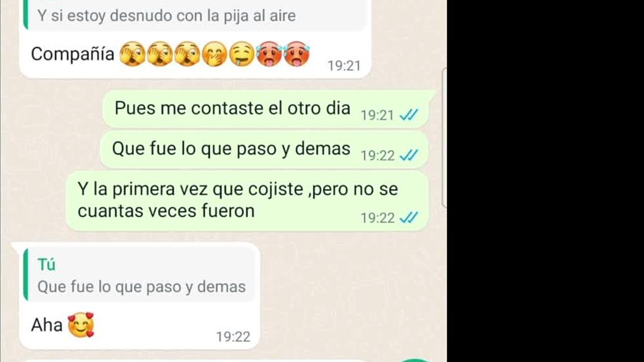Click the first peeking face emoji
This screenshot has height=362, width=644.
pyautogui.click(x=132, y=54)
